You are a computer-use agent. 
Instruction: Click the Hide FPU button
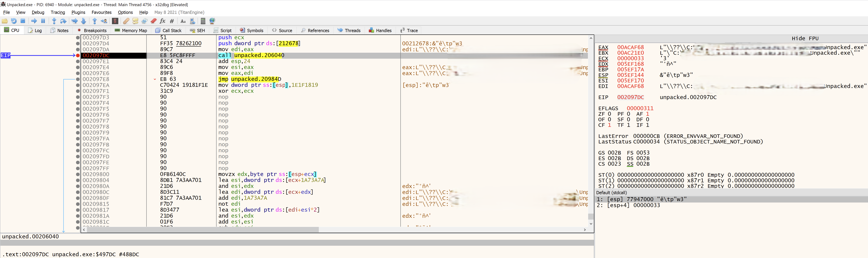pyautogui.click(x=805, y=38)
